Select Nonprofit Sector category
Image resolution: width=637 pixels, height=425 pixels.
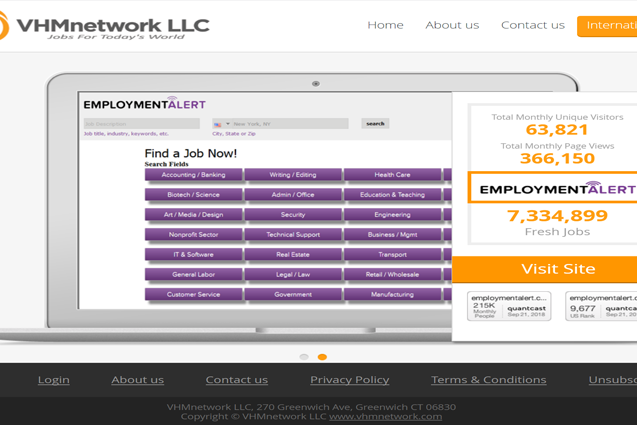point(193,234)
